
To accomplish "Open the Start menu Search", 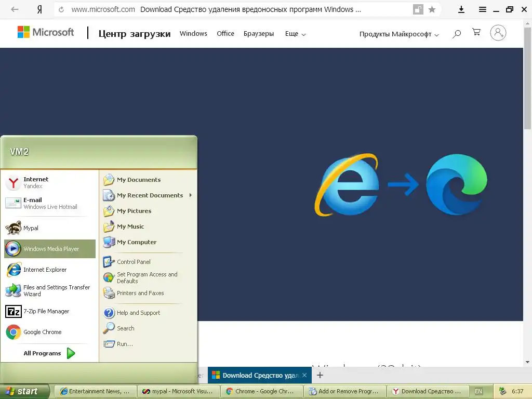I will (x=148, y=328).
